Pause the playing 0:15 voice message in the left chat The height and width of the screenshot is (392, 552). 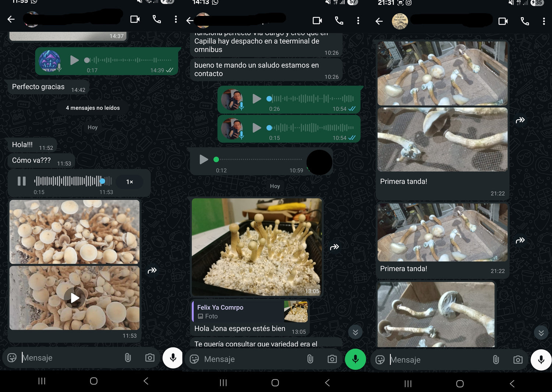pos(22,181)
